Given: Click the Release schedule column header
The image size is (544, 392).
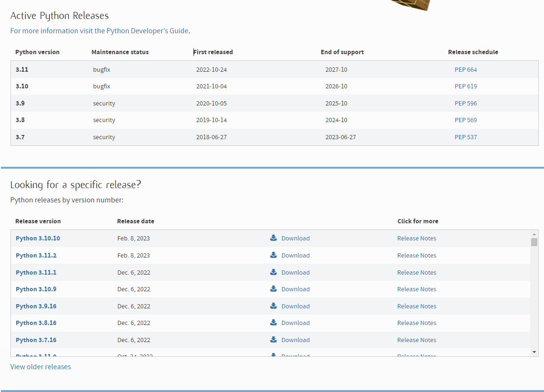Looking at the screenshot, I should tap(473, 52).
